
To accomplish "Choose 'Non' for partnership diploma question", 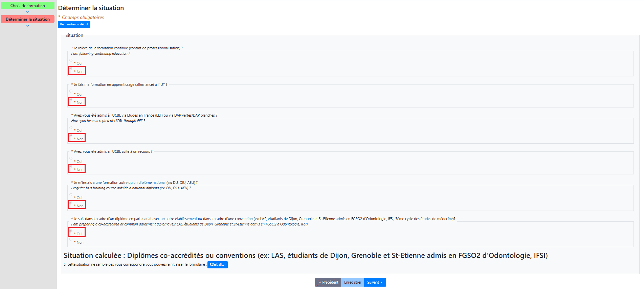I will click(x=71, y=239).
